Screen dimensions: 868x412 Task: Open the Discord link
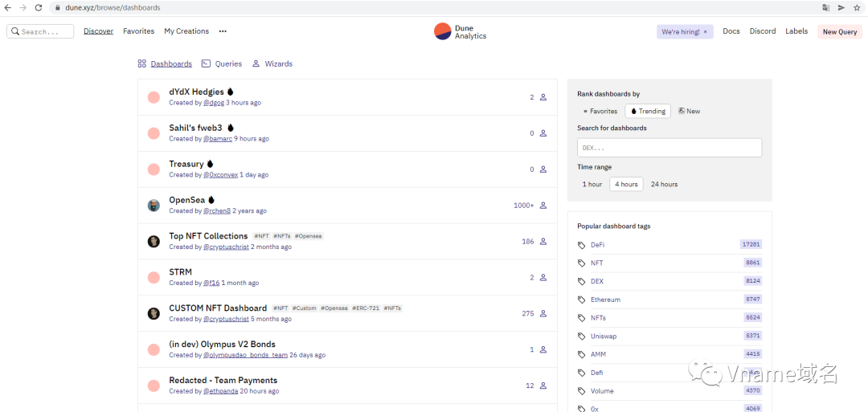pyautogui.click(x=763, y=31)
